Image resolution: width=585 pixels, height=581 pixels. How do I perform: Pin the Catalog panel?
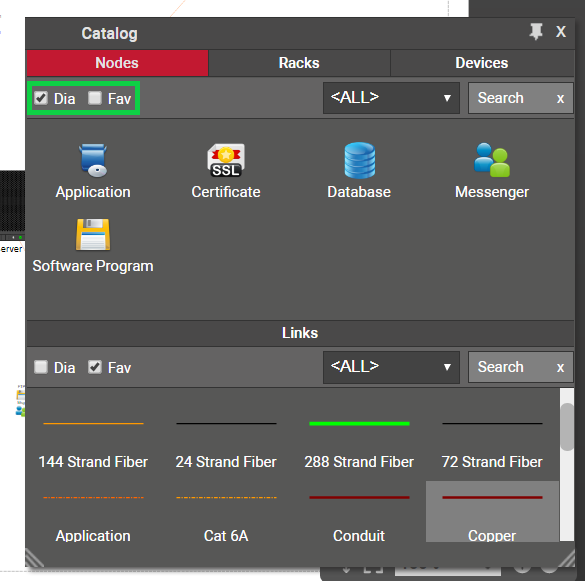point(536,32)
